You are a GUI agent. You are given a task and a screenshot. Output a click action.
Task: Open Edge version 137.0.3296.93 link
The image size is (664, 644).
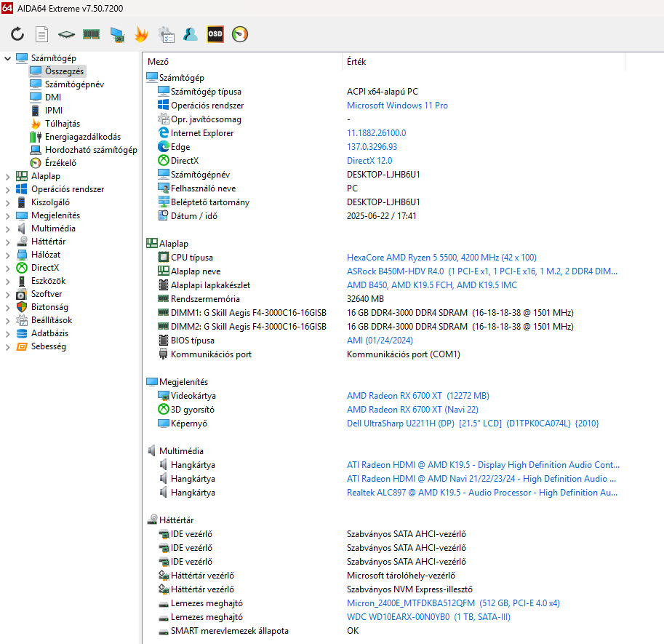372,147
